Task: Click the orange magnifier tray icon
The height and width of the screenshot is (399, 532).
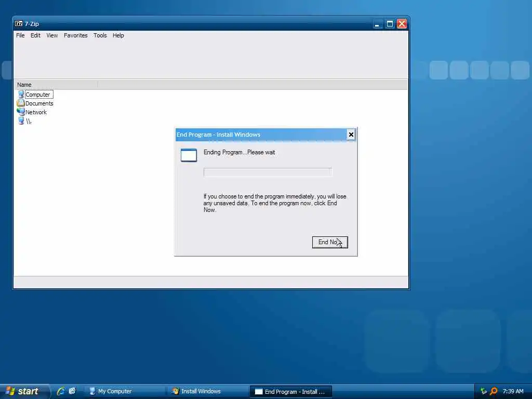Action: coord(494,391)
